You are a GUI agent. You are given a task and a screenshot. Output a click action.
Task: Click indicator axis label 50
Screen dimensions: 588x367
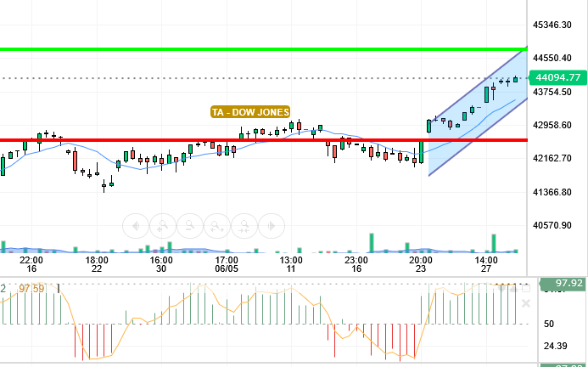(549, 324)
